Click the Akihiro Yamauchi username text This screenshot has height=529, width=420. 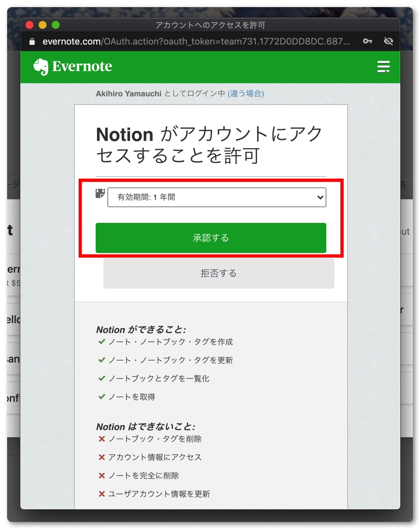pos(129,93)
